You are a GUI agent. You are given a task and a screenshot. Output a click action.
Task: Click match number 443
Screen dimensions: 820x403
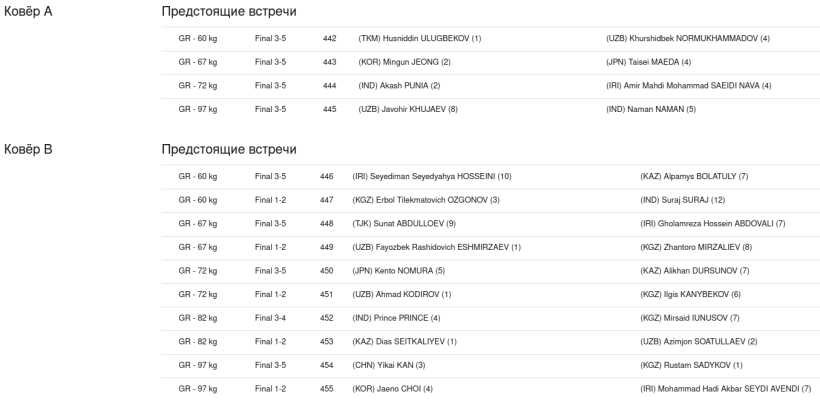pos(329,62)
